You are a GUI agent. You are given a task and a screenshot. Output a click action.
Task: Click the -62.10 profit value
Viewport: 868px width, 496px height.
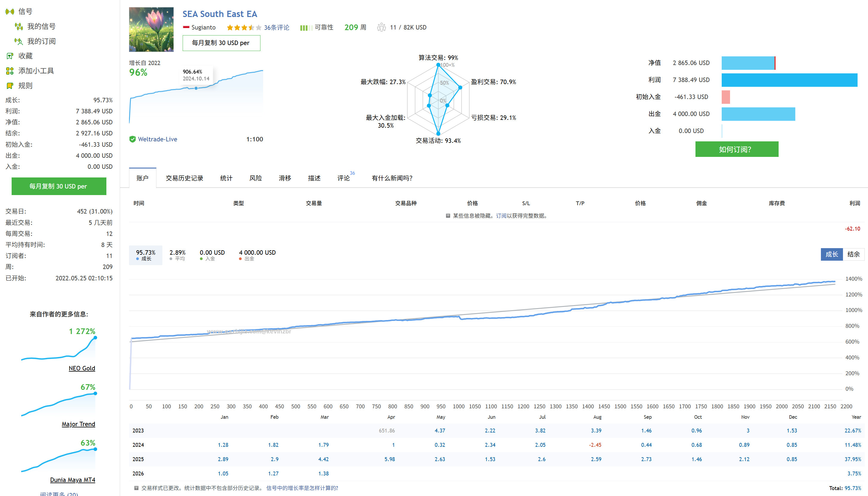click(853, 229)
